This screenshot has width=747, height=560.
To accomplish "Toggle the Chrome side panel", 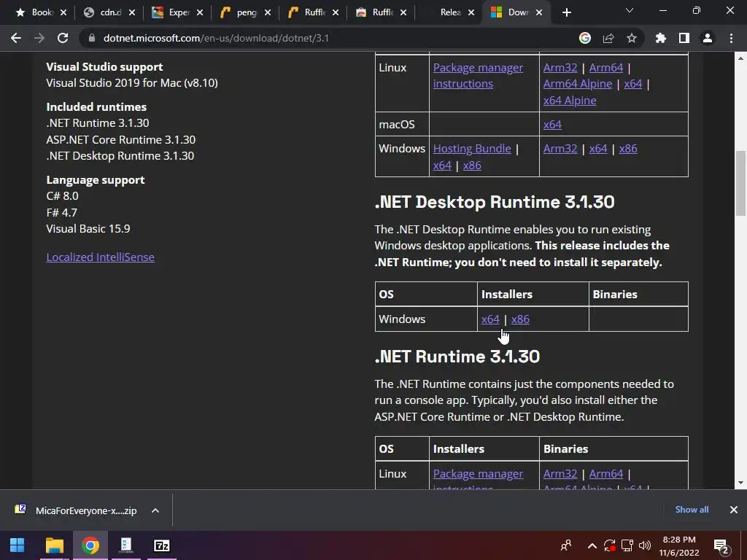I will pyautogui.click(x=684, y=38).
